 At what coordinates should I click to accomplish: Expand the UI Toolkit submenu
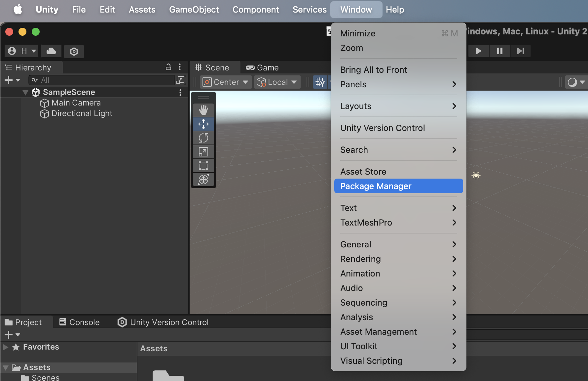[399, 346]
